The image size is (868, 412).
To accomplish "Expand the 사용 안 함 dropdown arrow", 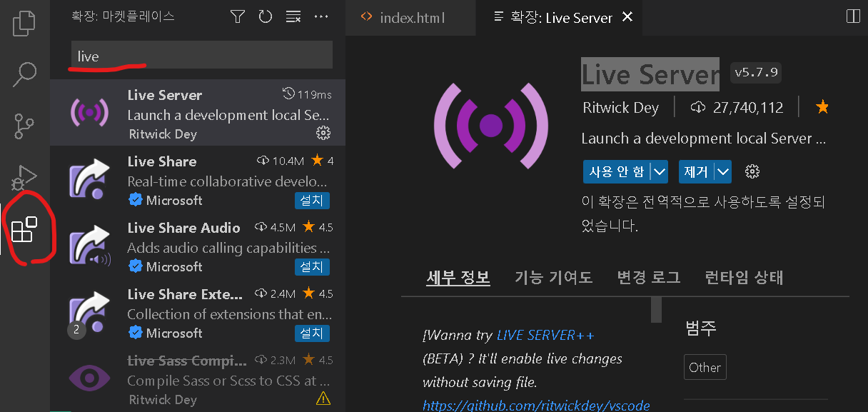I will (x=660, y=171).
